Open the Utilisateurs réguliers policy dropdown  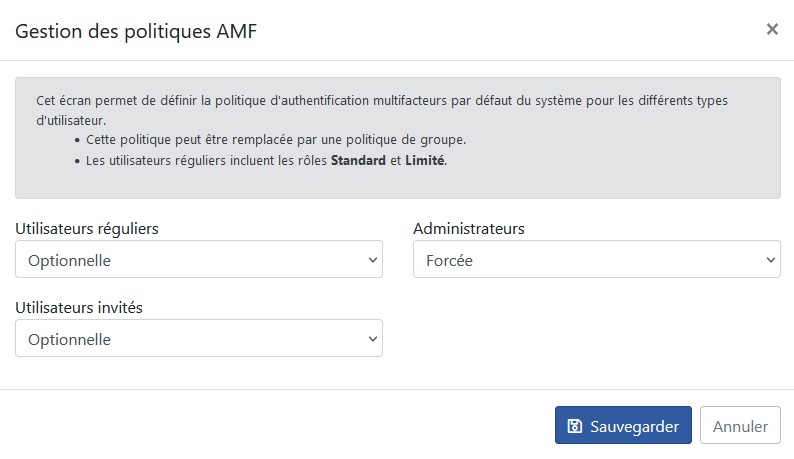pyautogui.click(x=199, y=259)
